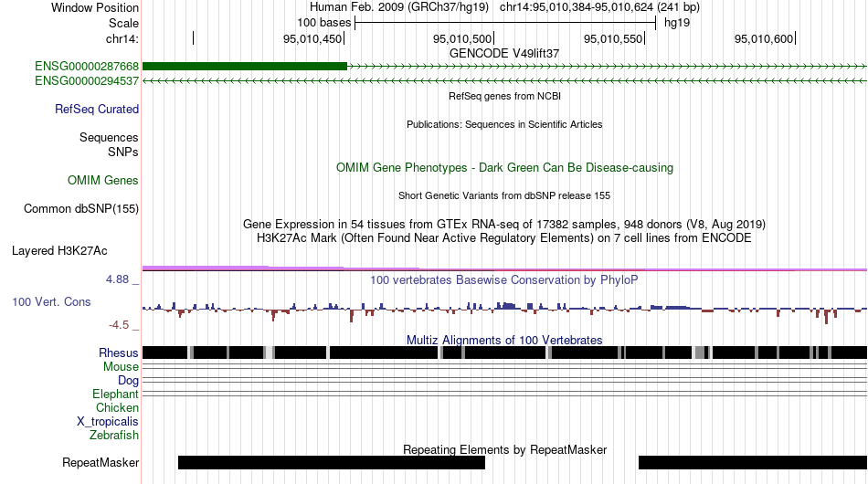
Task: Click the 95,010,450 ruler coordinate
Action: (312, 38)
